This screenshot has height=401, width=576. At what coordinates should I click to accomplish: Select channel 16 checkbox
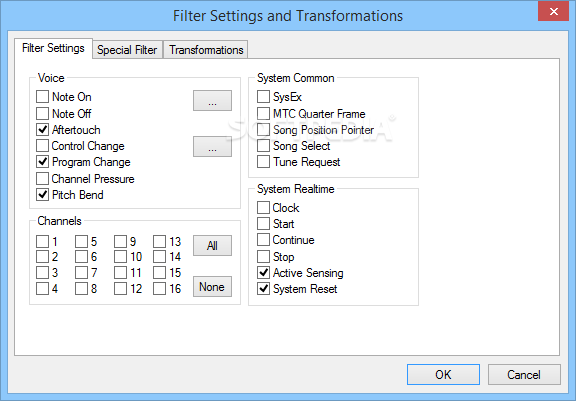point(159,289)
